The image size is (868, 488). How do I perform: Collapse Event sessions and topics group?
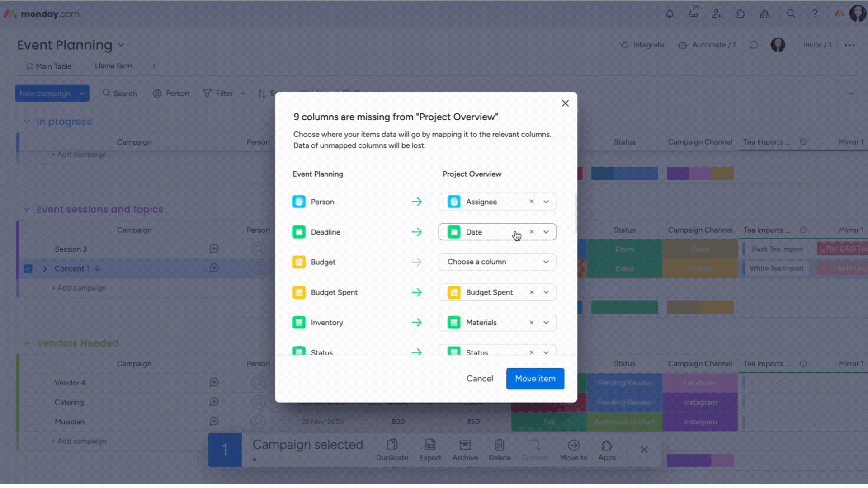pos(27,209)
